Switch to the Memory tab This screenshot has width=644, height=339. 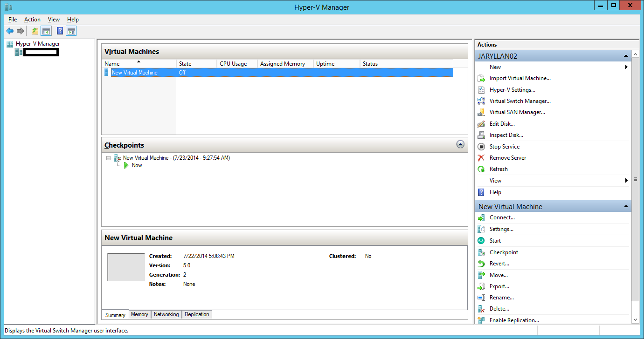(x=139, y=314)
